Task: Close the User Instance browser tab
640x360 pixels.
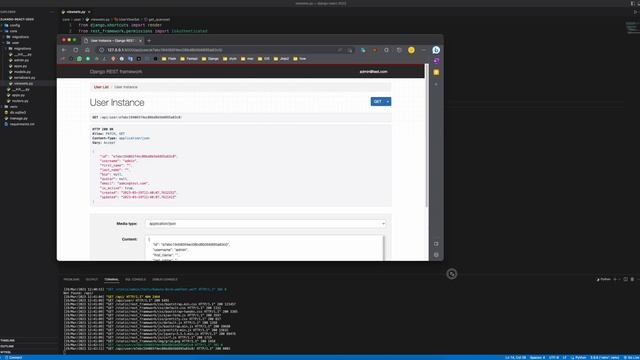Action: coord(140,40)
